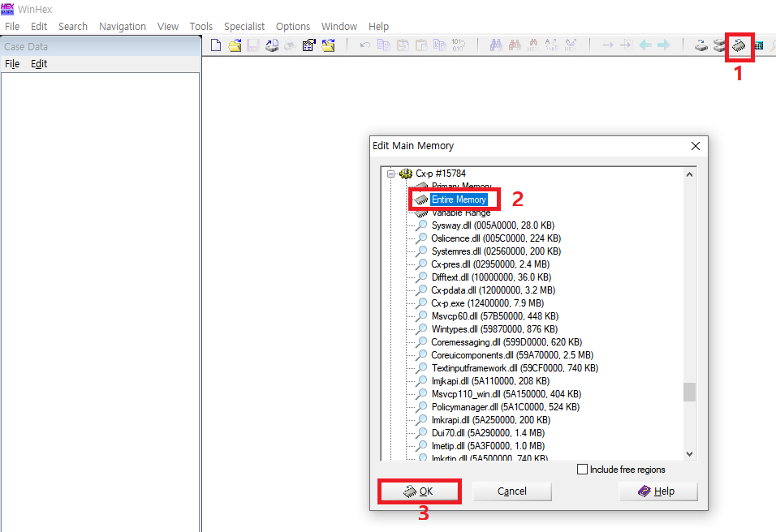Viewport: 776px width, 532px height.
Task: Click the Calculator icon in toolbar
Action: point(758,45)
